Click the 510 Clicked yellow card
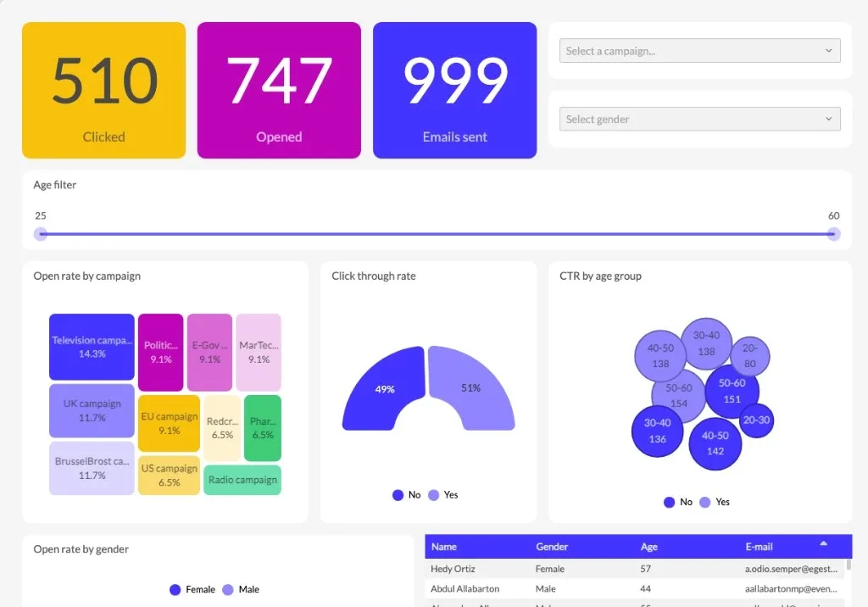Viewport: 868px width, 607px height. coord(104,90)
